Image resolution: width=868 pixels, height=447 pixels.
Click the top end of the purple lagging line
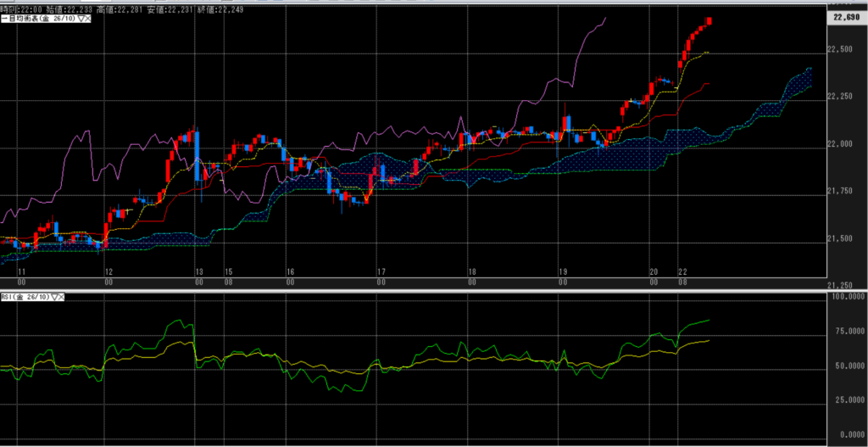coord(605,17)
